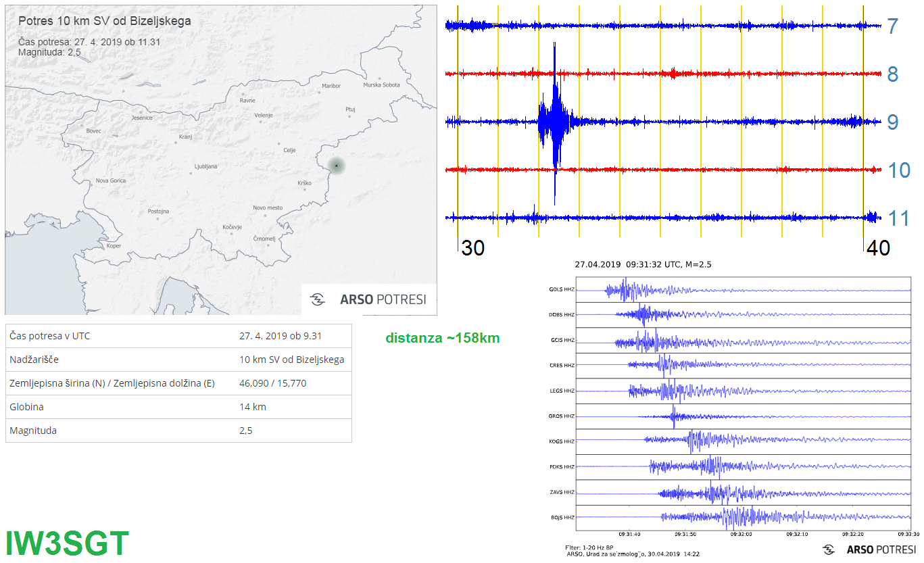Click the ZAVS HHZ station label
The image size is (924, 563).
tap(562, 492)
